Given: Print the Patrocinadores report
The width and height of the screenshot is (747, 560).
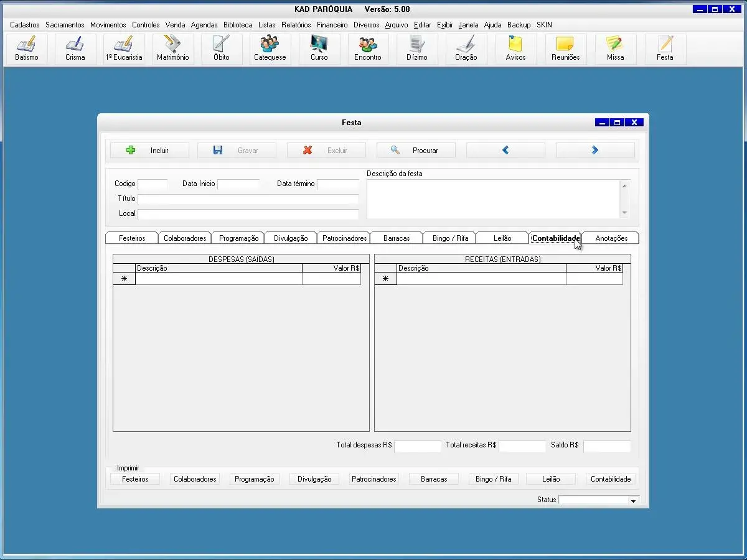Looking at the screenshot, I should pos(374,479).
